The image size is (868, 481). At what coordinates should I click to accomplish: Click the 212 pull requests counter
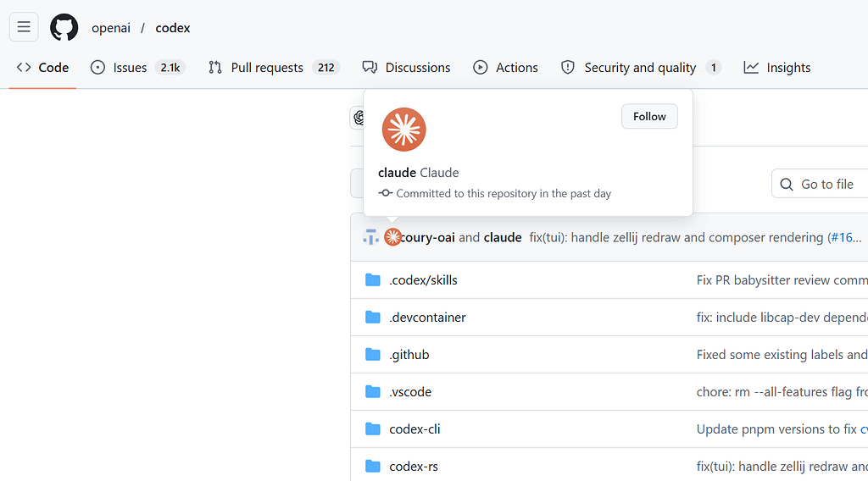[326, 68]
